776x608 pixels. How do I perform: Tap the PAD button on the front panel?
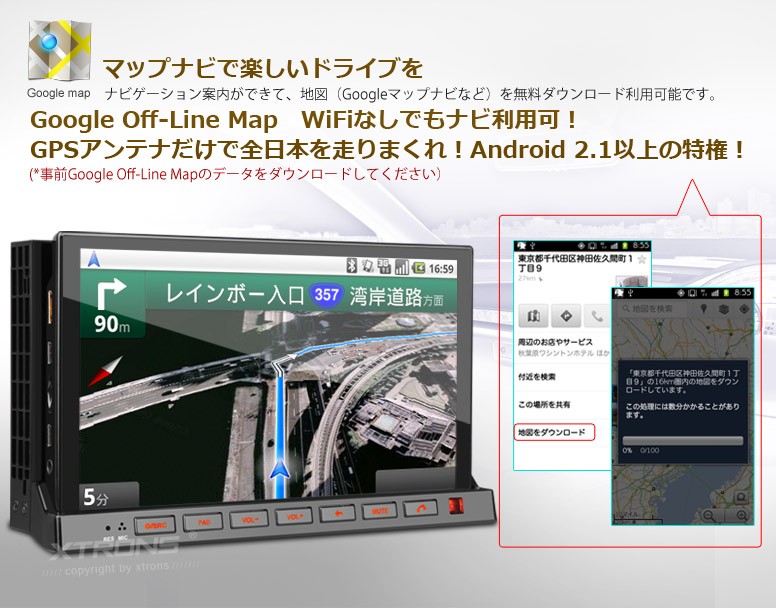[x=203, y=522]
